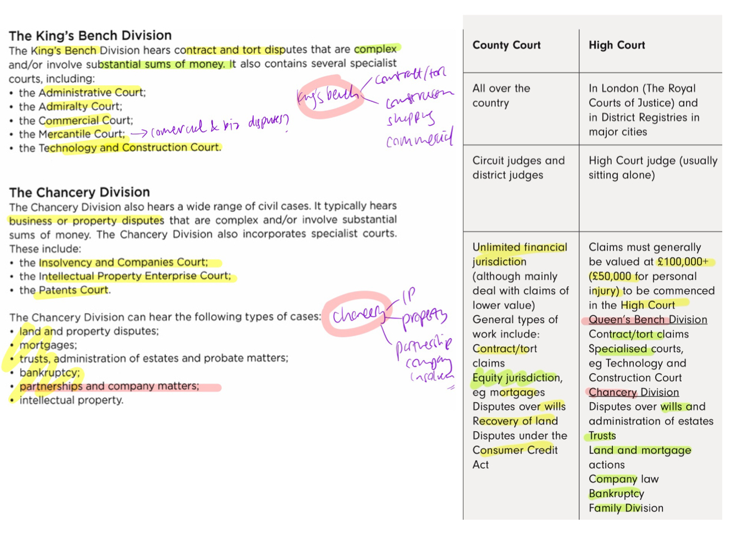Click 'the Intellectual Property Enterprise Court;' bullet
Screen dimensions: 729x560
click(x=125, y=276)
